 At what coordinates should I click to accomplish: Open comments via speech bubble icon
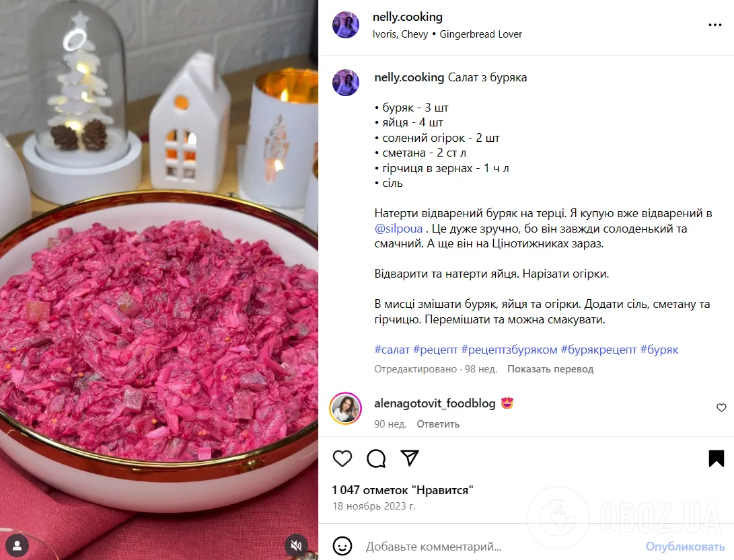376,458
